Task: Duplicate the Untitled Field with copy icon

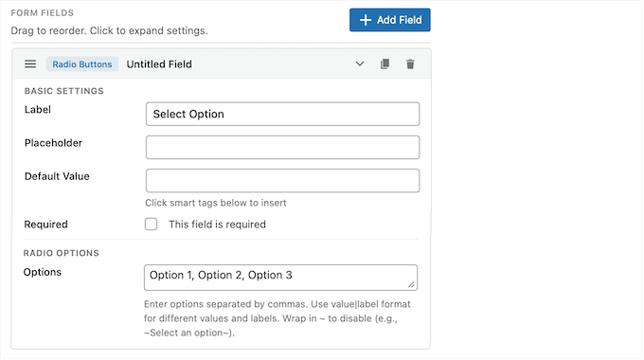Action: (x=385, y=64)
